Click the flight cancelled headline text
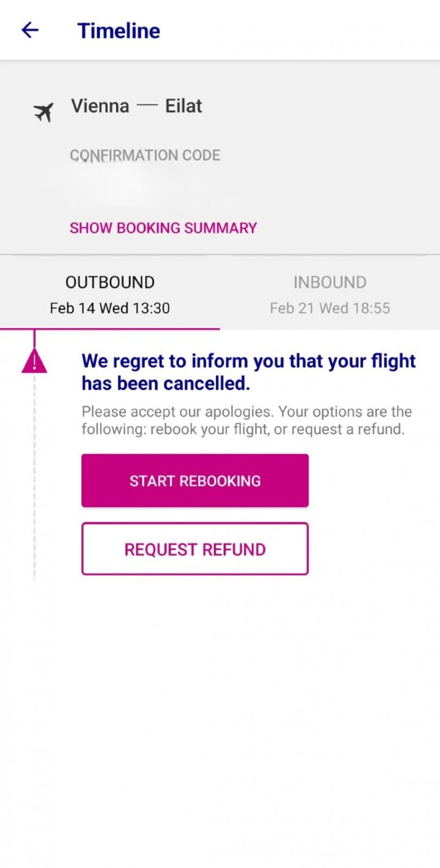Image resolution: width=440 pixels, height=868 pixels. 249,372
